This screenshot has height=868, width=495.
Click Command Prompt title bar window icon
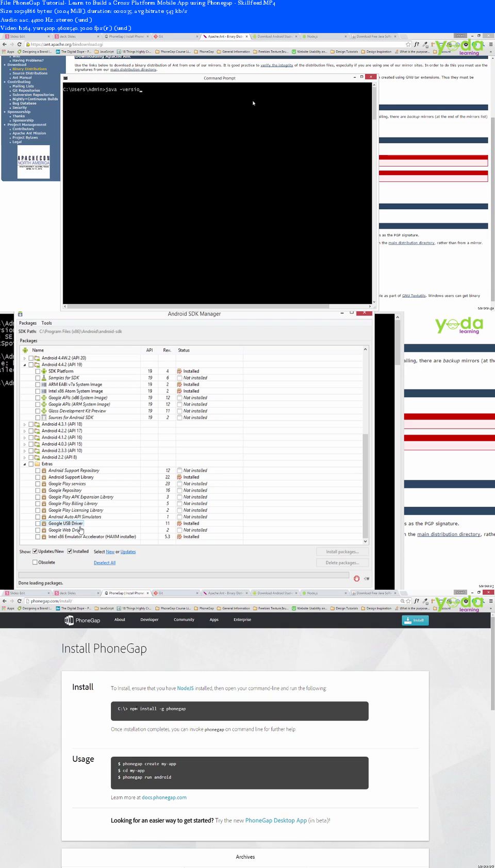pos(65,78)
